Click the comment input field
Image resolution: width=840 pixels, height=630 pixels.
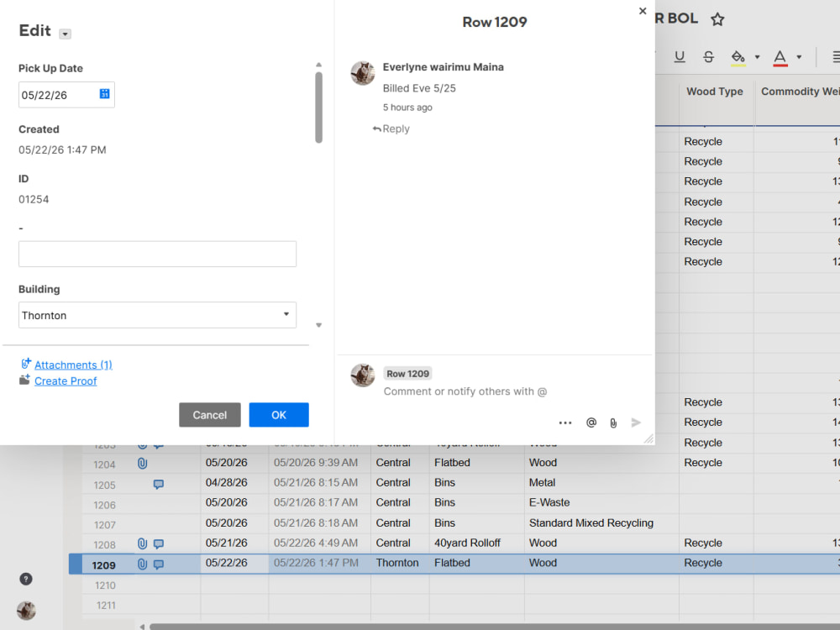coord(465,391)
